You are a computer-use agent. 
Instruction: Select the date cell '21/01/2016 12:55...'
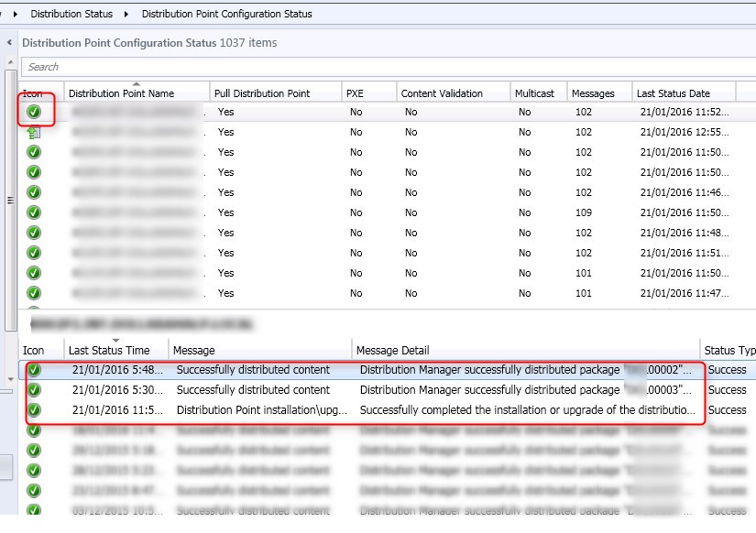pos(685,132)
